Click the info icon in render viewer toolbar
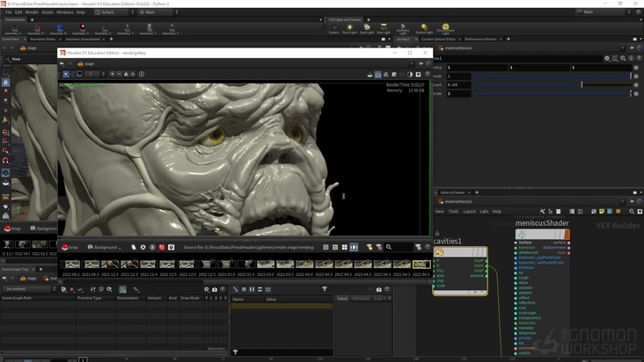 click(142, 74)
